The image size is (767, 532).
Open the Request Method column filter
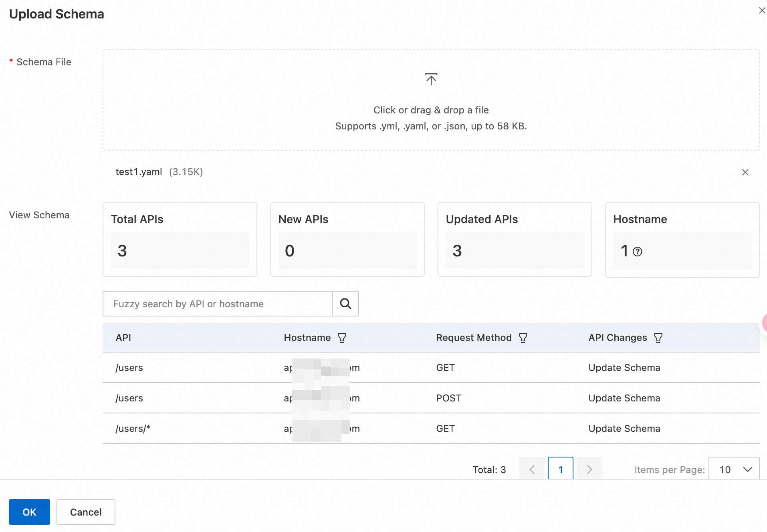pyautogui.click(x=523, y=338)
